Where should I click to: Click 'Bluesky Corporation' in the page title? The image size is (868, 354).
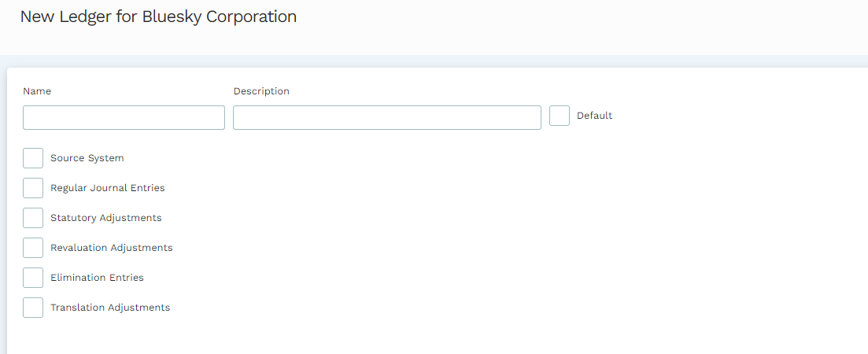(x=219, y=17)
